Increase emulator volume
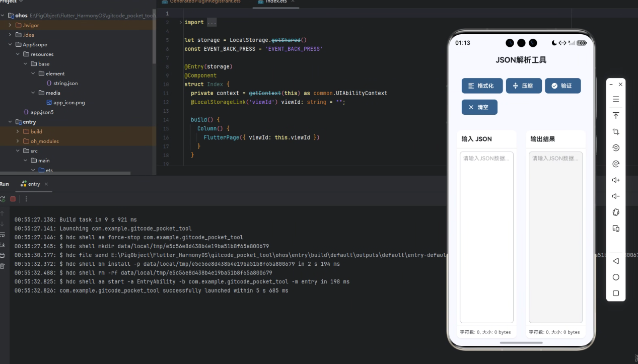 point(616,180)
